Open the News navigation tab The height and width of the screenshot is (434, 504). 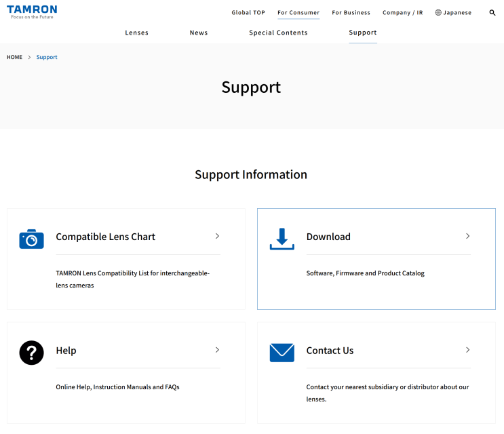[199, 33]
